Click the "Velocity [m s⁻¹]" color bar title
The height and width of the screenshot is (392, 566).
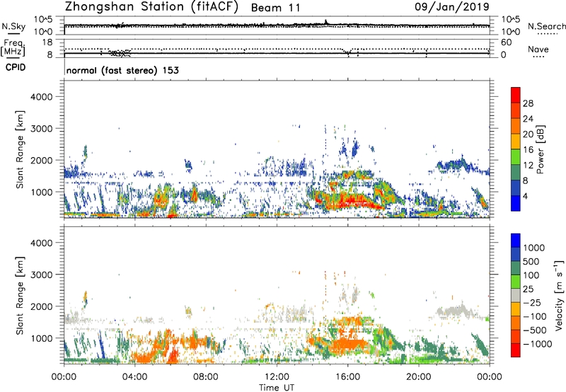tap(559, 295)
